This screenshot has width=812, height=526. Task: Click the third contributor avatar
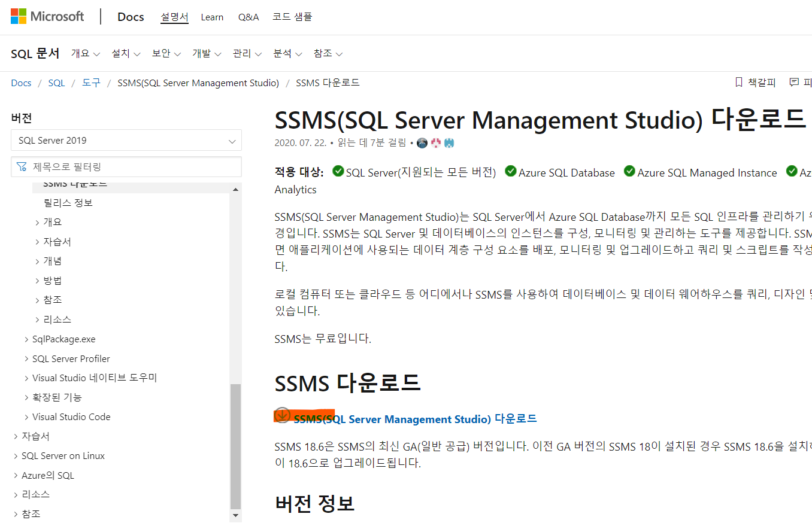pos(450,143)
